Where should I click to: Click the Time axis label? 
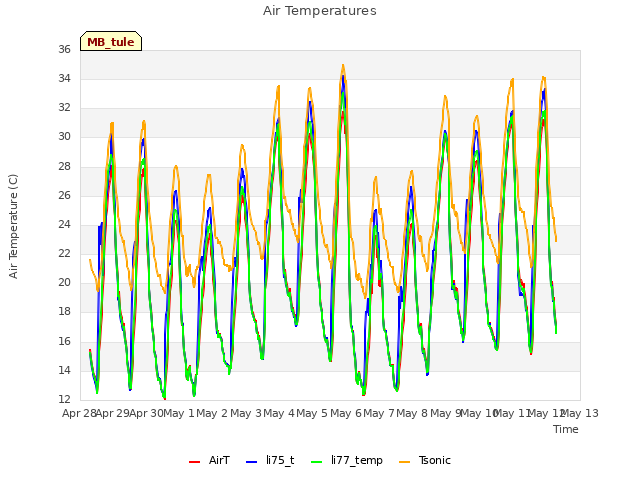point(566,429)
